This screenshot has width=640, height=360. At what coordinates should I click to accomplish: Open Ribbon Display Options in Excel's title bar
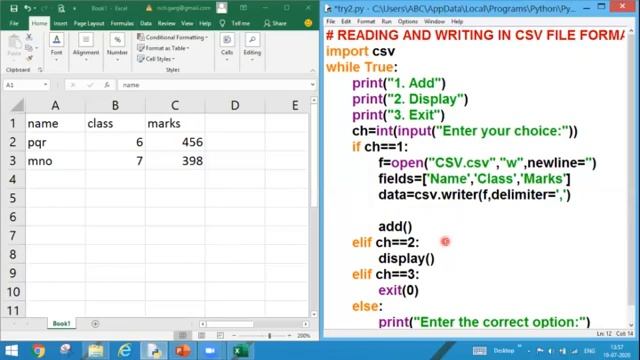pyautogui.click(x=243, y=8)
